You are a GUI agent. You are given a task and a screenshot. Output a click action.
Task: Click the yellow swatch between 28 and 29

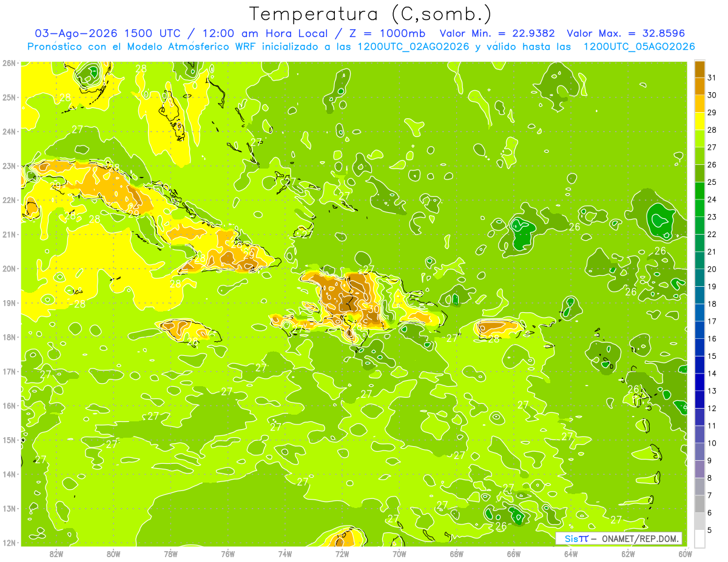699,121
